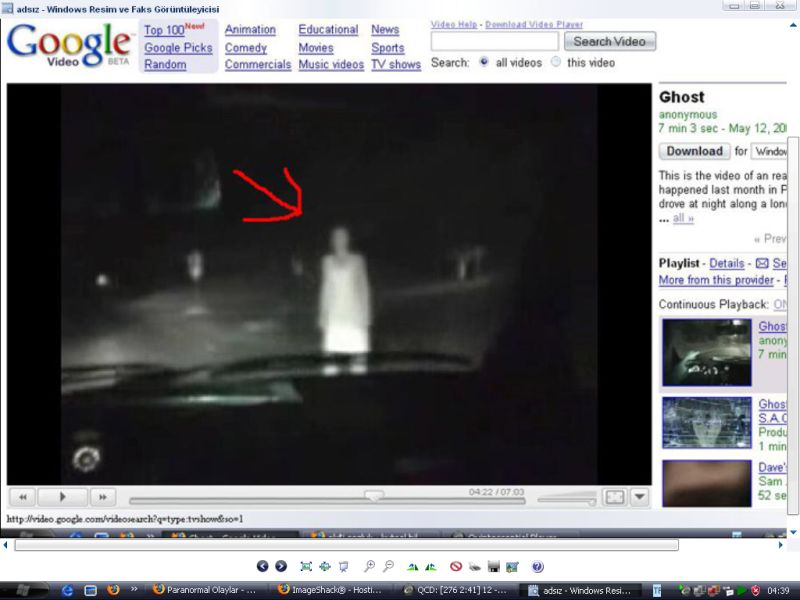Open the Commercials category
This screenshot has height=600, width=800.
(258, 65)
